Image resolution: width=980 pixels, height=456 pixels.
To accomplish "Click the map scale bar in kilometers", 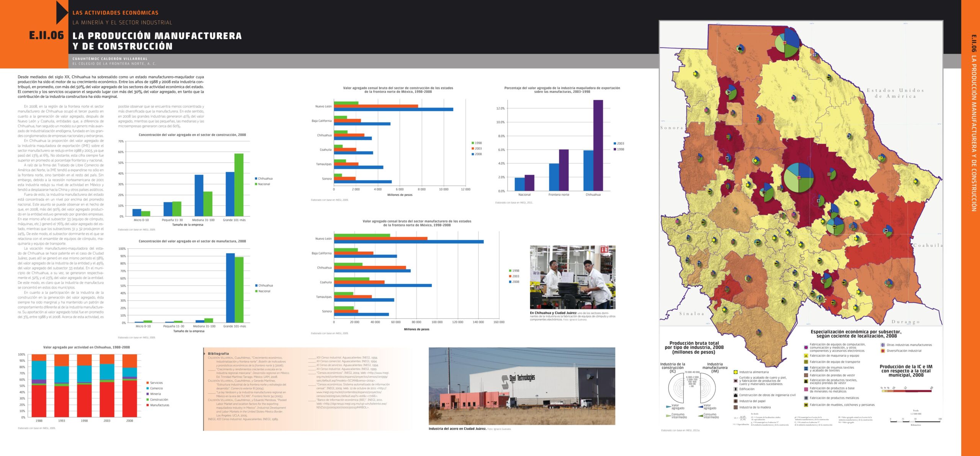I will pyautogui.click(x=915, y=421).
